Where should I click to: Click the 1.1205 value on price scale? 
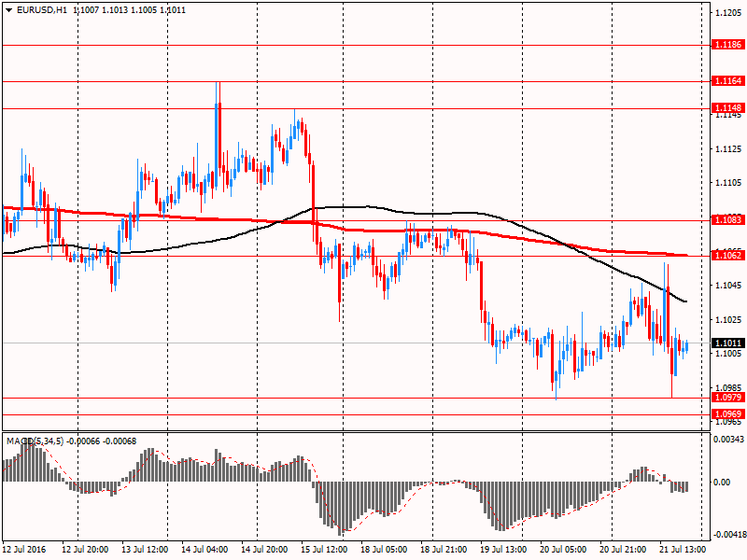click(x=728, y=13)
